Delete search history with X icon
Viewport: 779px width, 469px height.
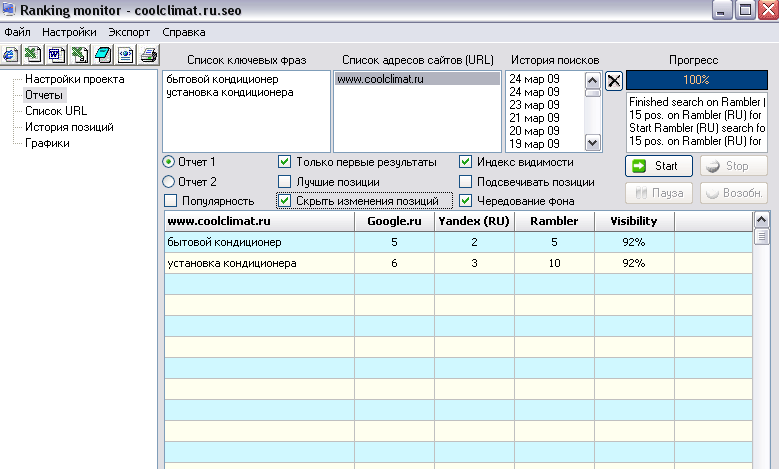coord(614,81)
